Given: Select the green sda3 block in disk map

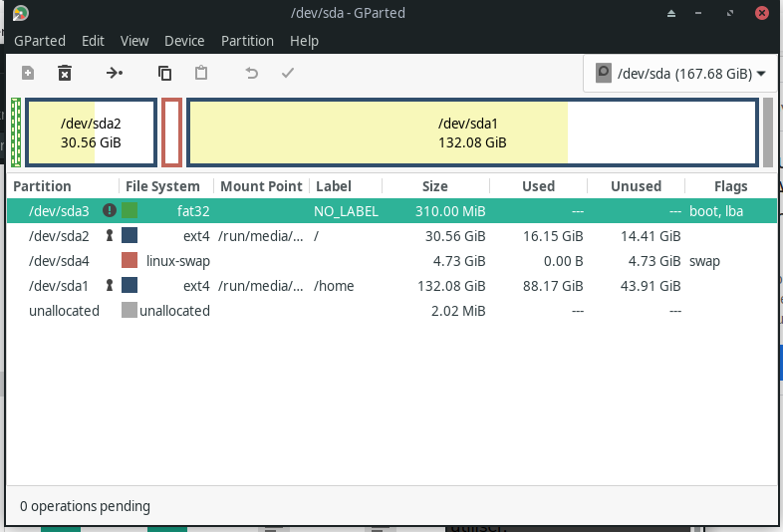Looking at the screenshot, I should point(16,133).
